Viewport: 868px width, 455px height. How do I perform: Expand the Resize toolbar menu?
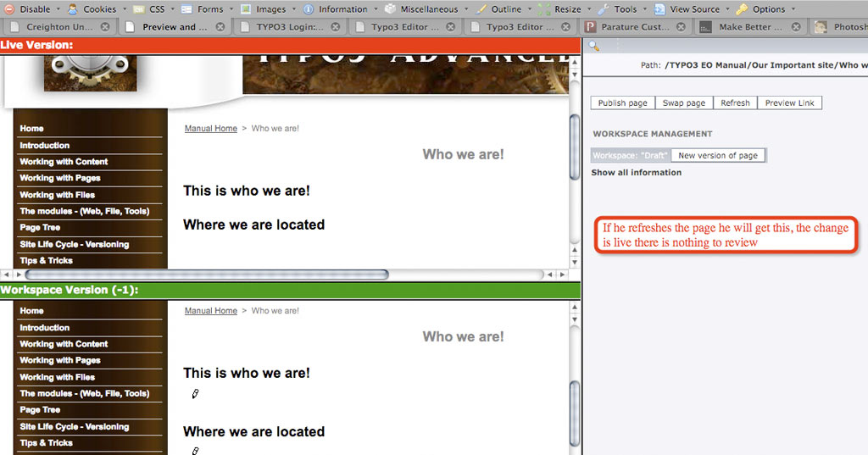[x=567, y=9]
